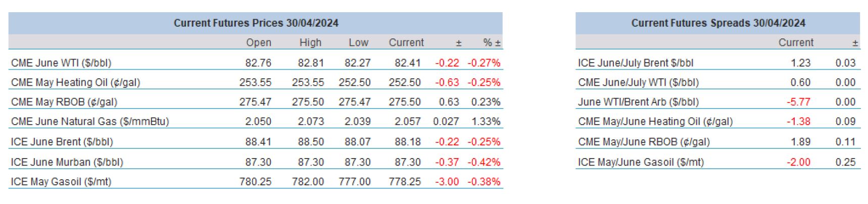Select the CME May Heating Oil row label
This screenshot has height=204, width=868.
pos(75,82)
